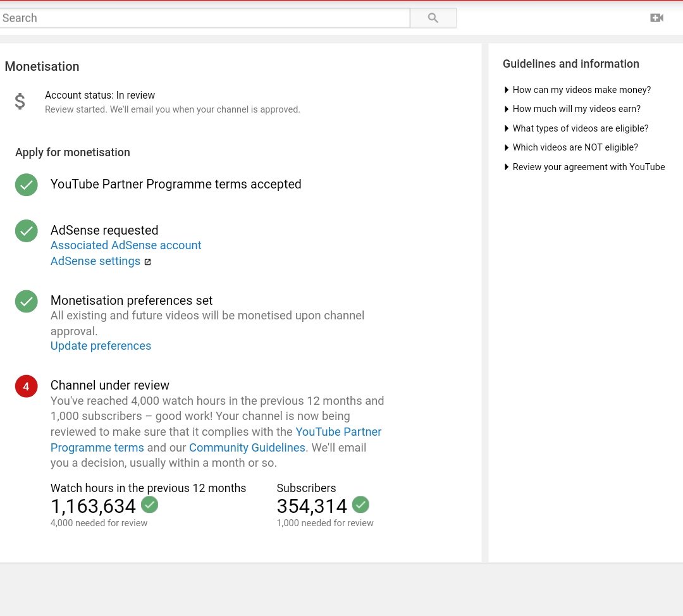Expand 'Which videos are NOT eligible?'
The width and height of the screenshot is (683, 616).
click(571, 148)
